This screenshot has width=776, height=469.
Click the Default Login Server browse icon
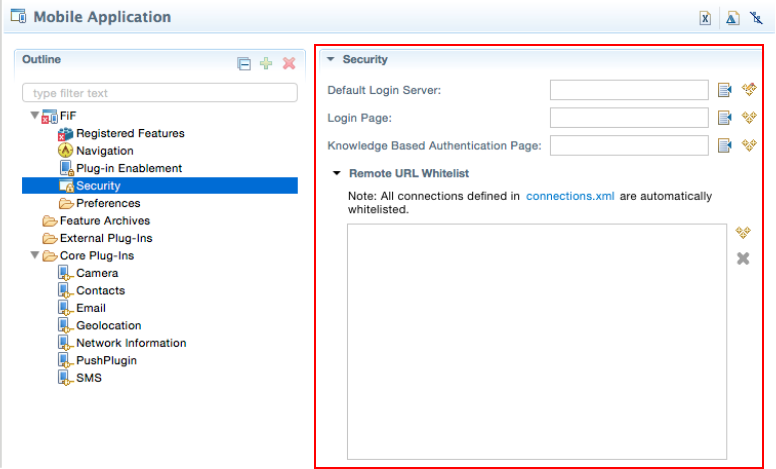[x=725, y=90]
